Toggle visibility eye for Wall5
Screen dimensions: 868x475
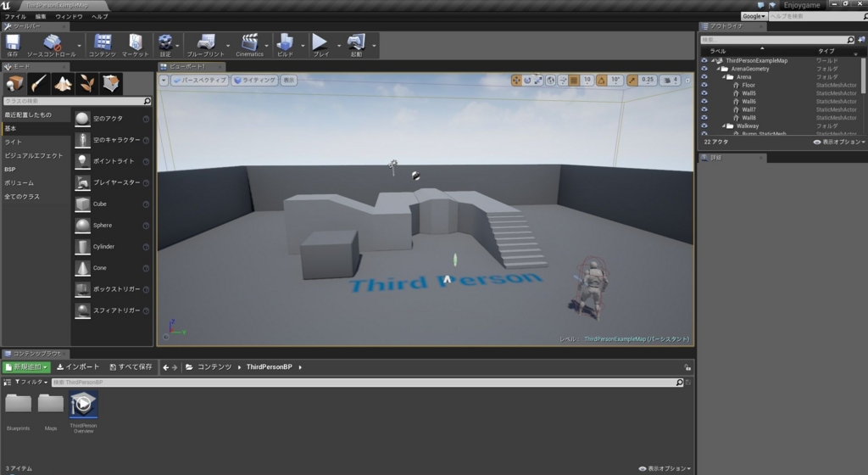pos(704,93)
